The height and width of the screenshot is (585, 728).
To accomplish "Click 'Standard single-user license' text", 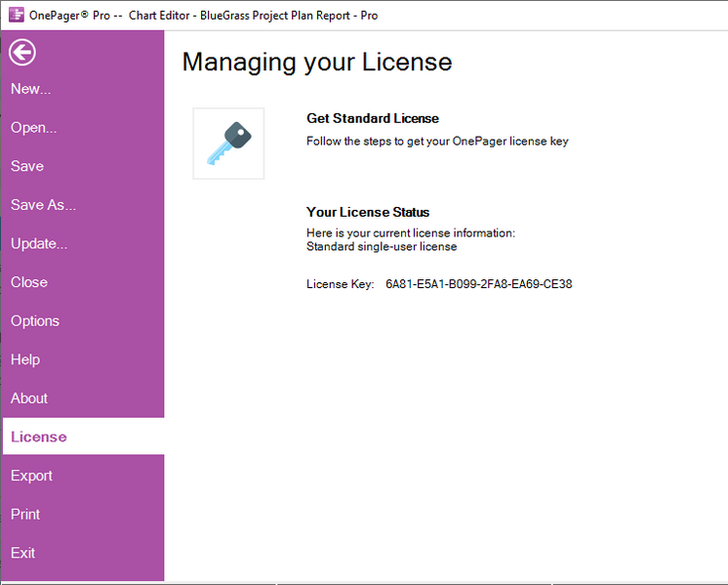I will pyautogui.click(x=382, y=247).
